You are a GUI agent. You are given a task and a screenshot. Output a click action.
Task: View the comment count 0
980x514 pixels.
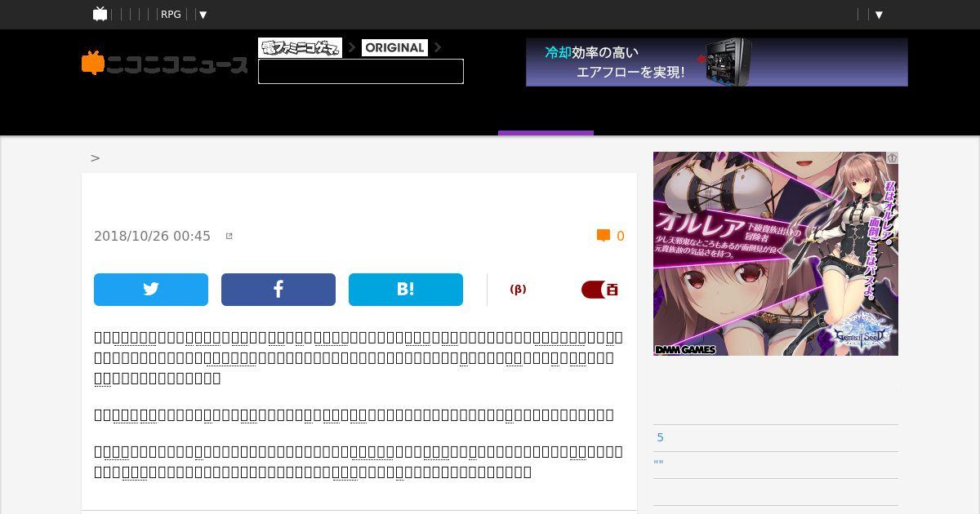point(621,236)
